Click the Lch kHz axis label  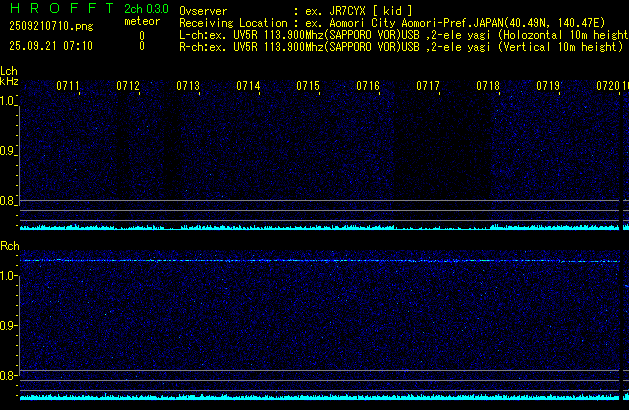click(x=9, y=76)
